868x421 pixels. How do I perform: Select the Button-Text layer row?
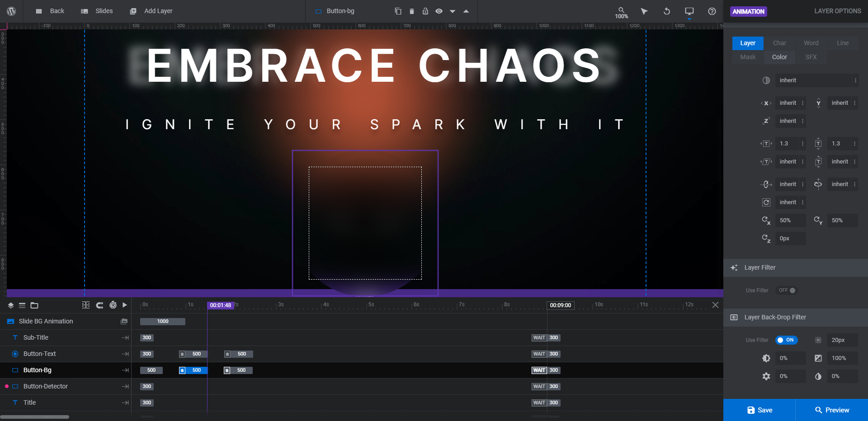[x=66, y=354]
